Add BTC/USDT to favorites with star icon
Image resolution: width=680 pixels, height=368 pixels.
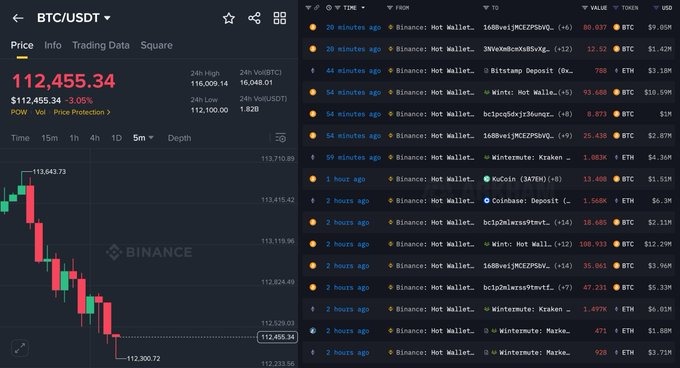pyautogui.click(x=229, y=18)
